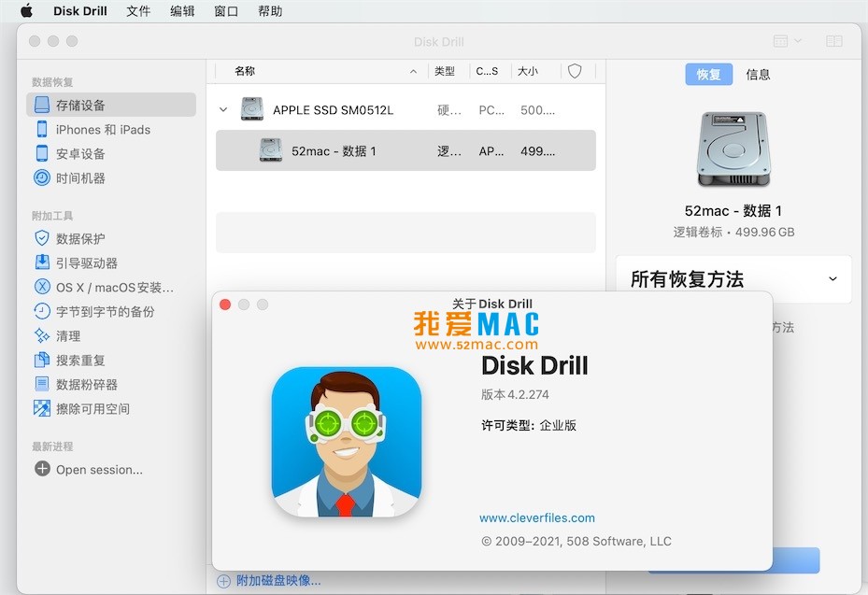Switch to the 信息 tab
Image resolution: width=868 pixels, height=595 pixels.
[758, 74]
